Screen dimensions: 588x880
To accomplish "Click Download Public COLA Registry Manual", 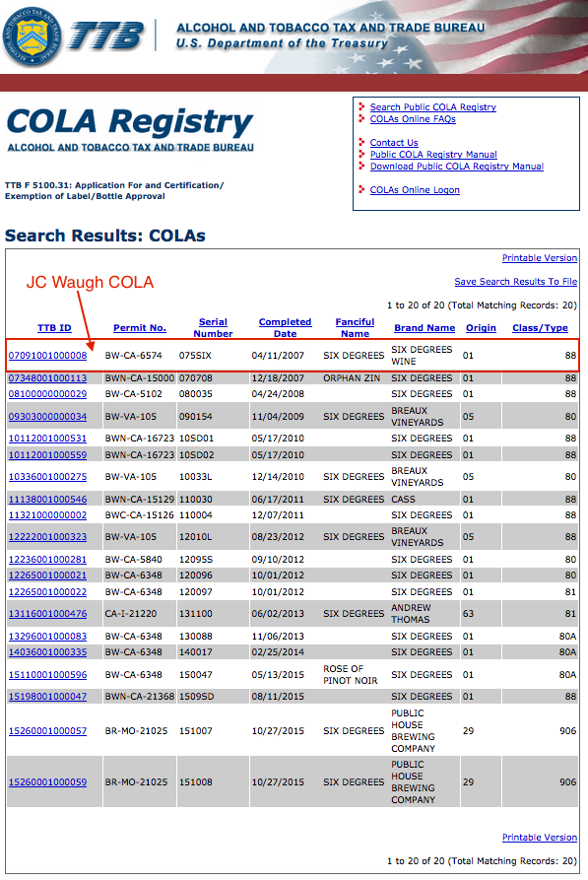I will 457,167.
